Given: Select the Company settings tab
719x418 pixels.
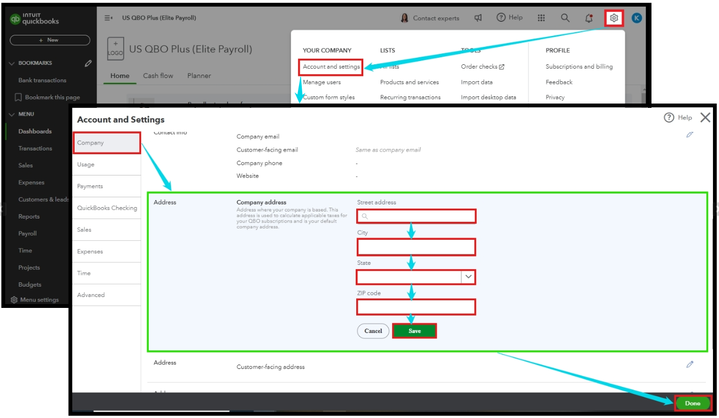Looking at the screenshot, I should [106, 143].
